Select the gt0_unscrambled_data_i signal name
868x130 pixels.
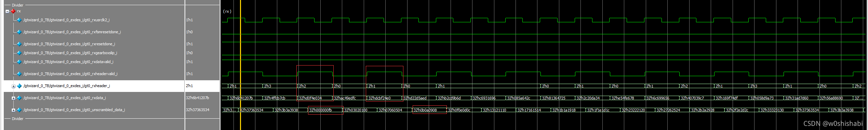click(74, 110)
